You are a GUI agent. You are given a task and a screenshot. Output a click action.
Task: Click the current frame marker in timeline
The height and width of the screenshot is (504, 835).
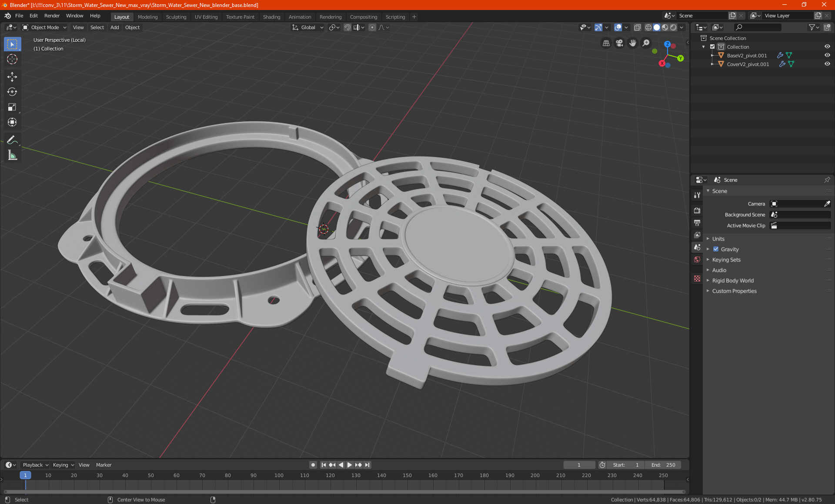25,475
